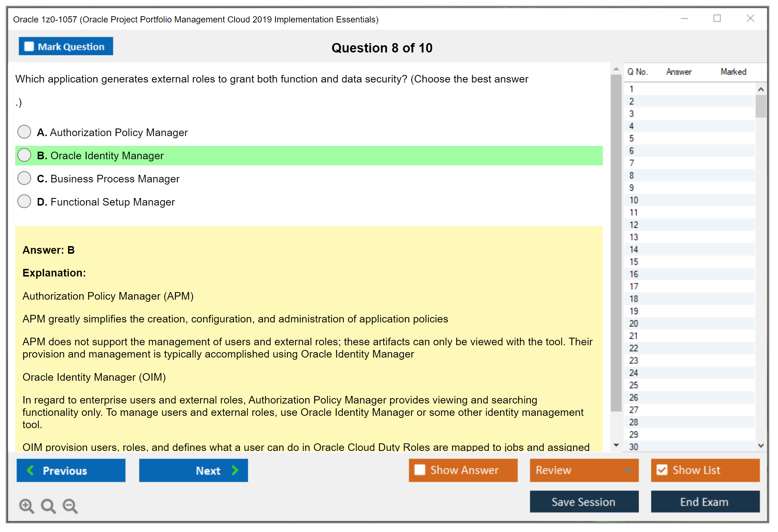Toggle the Show Answer checkbox
The image size is (778, 532).
point(420,470)
